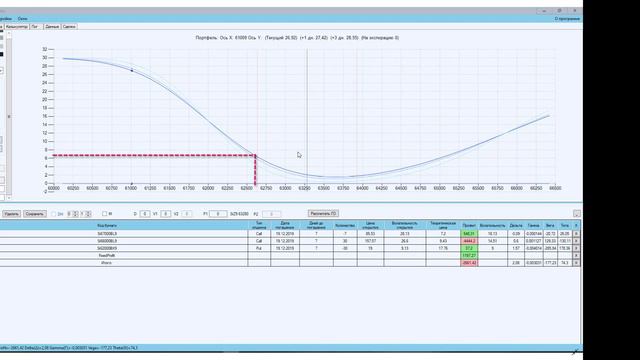The image size is (640, 360).
Task: Open the Окна menu
Action: pos(22,19)
